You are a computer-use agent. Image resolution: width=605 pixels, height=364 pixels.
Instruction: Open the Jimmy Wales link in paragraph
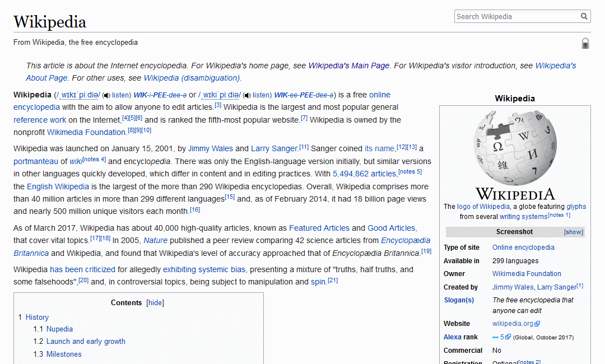[211, 148]
